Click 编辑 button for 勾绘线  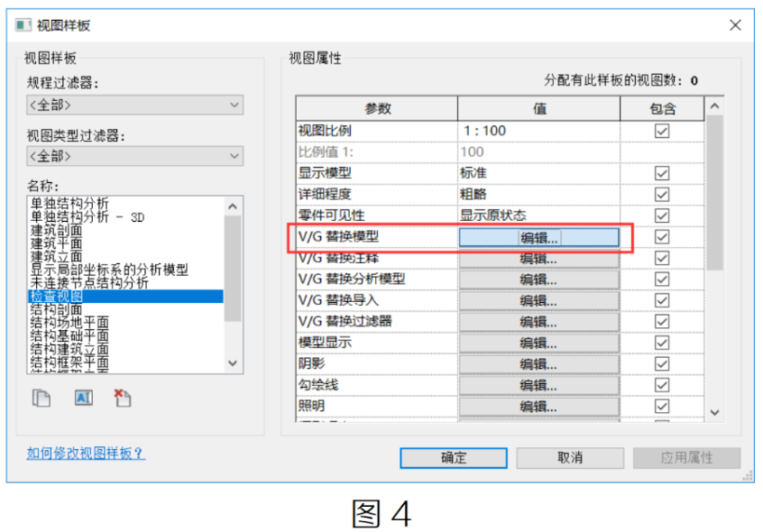[538, 386]
